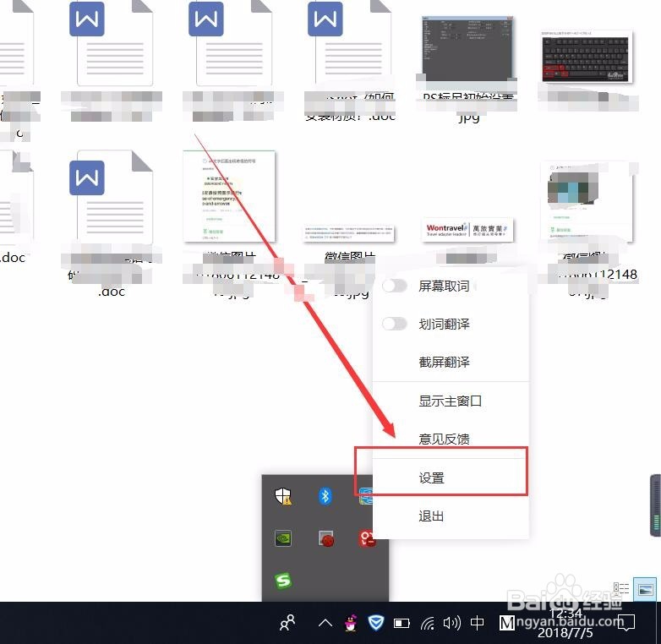Click the Bluetooth tray icon

point(325,496)
